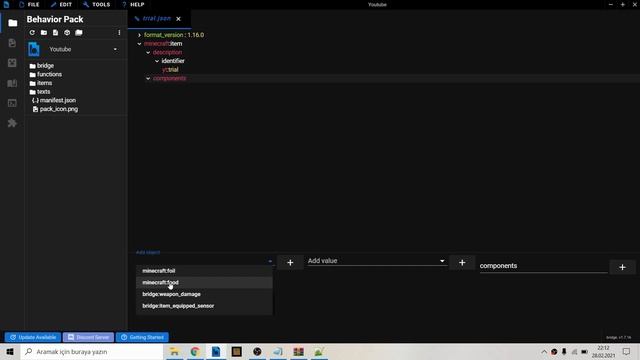Open the Behavior Pack explorer sidebar icon
The width and height of the screenshot is (640, 360).
pos(13,23)
